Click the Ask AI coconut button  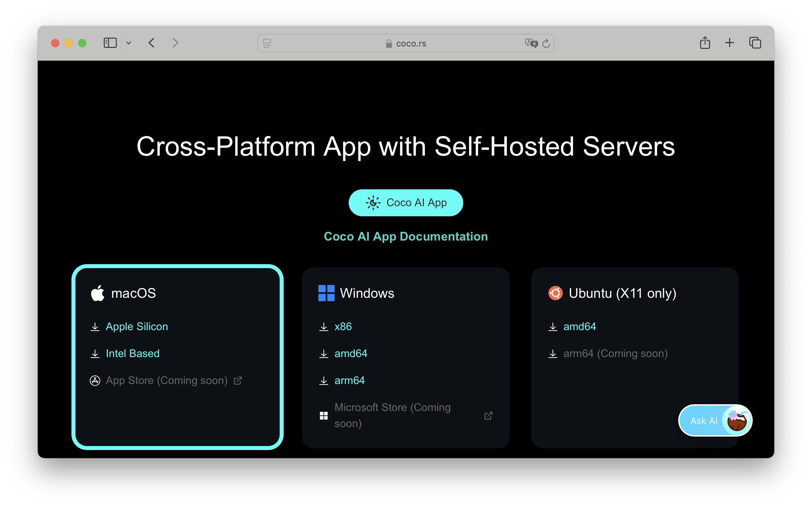[715, 420]
